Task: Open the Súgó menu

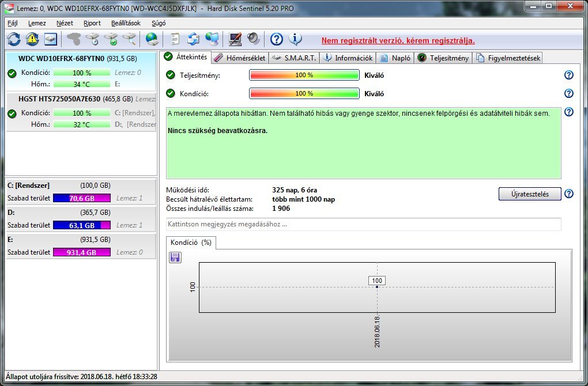Action: [159, 23]
